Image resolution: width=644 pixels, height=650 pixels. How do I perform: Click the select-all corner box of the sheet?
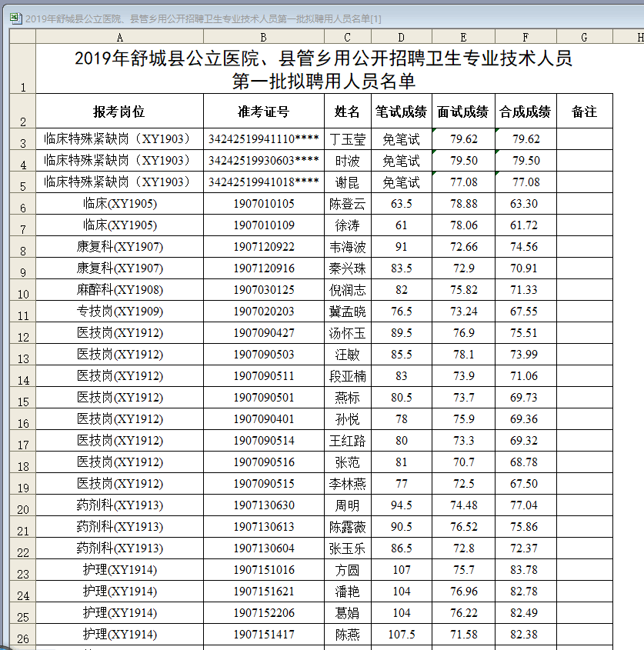click(23, 37)
